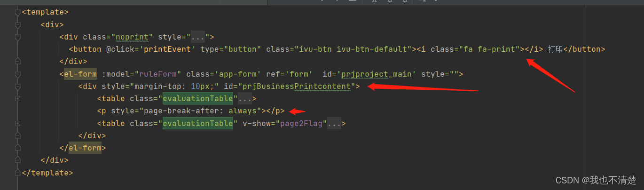Expand folded style="..." placeholder on noprint div

pos(197,37)
